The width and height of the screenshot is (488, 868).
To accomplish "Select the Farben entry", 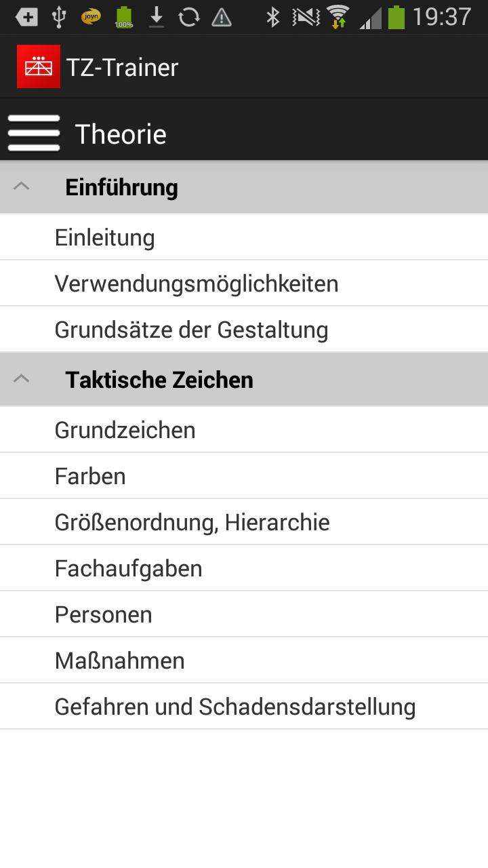I will [x=90, y=475].
